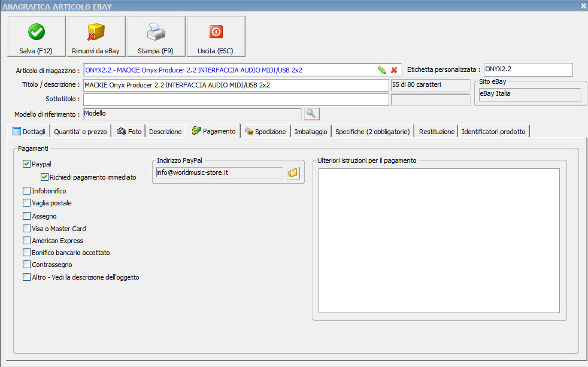The height and width of the screenshot is (367, 588).
Task: Enable Altro - Vedi la descrizione dell'oggetto checkbox
Action: (x=26, y=277)
